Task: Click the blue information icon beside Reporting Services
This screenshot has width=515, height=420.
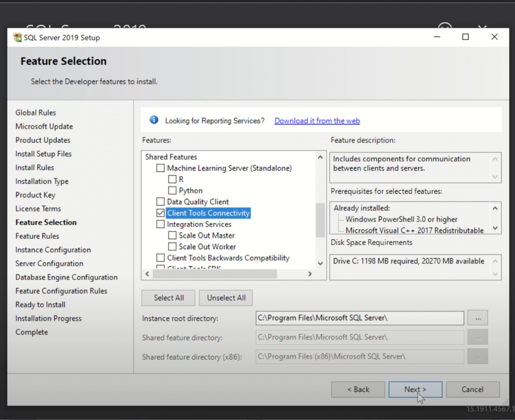Action: pos(154,120)
